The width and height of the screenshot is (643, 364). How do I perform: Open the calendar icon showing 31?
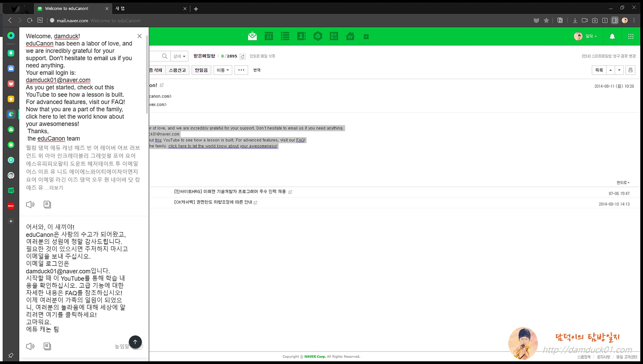269,36
